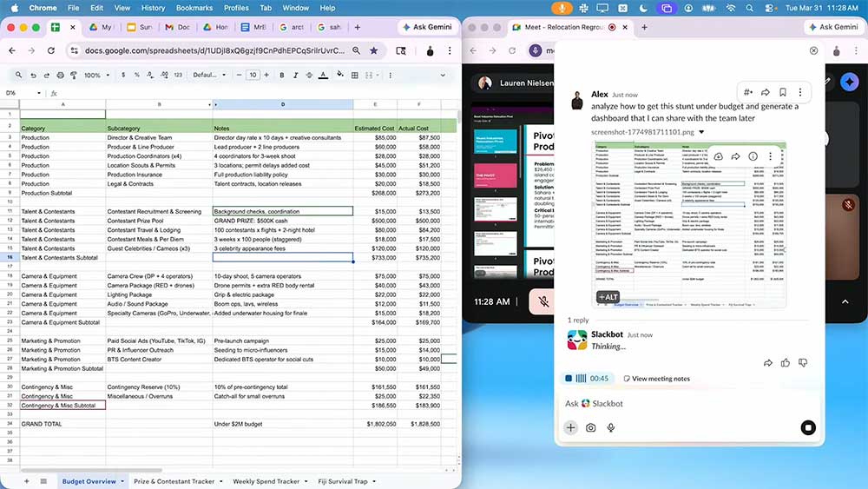Add a new sheet with plus icon
This screenshot has height=489, width=868.
tap(27, 481)
